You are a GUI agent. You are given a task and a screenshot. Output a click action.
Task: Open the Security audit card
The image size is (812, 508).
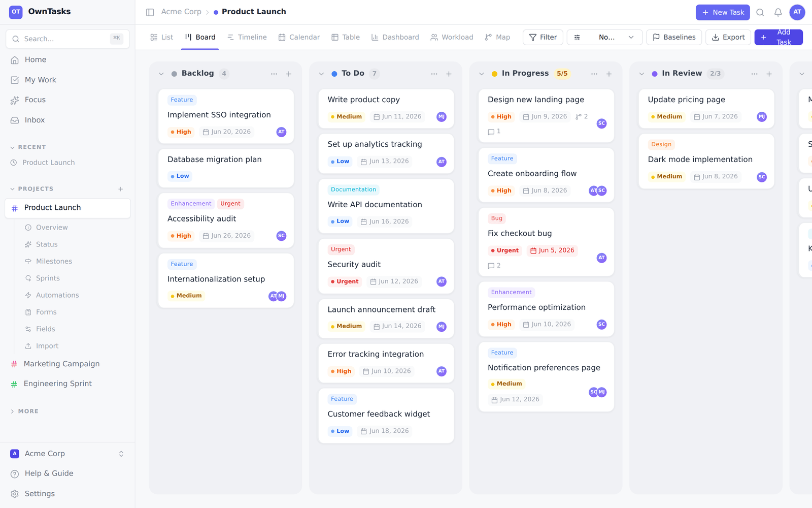pos(386,266)
